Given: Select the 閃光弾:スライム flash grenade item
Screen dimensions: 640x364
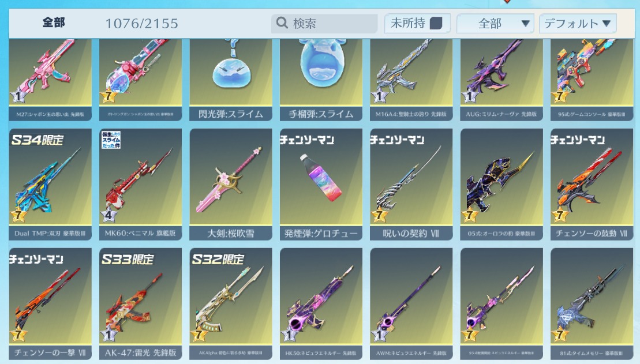Looking at the screenshot, I should [x=231, y=80].
